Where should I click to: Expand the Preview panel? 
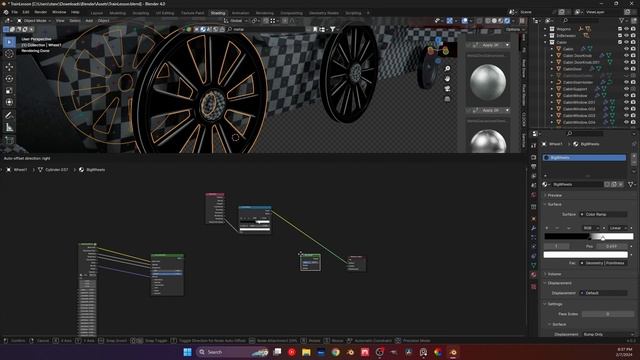554,196
